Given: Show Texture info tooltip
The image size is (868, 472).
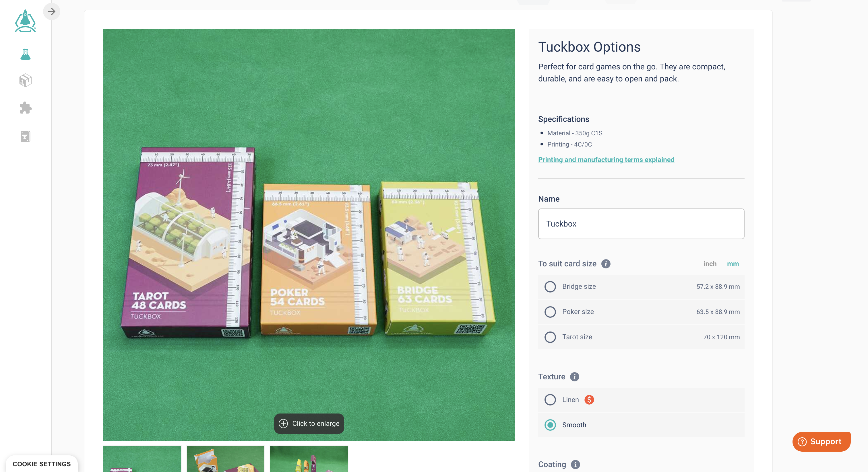Looking at the screenshot, I should [x=575, y=377].
